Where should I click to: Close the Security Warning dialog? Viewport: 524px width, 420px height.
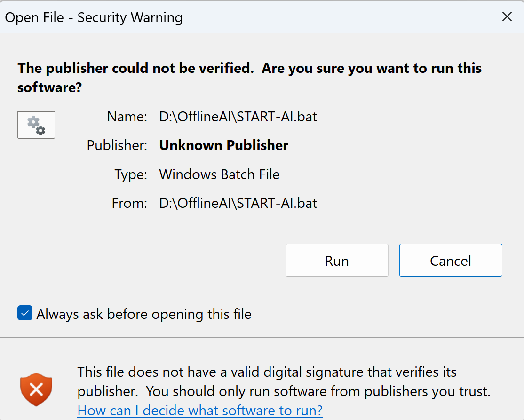point(507,16)
